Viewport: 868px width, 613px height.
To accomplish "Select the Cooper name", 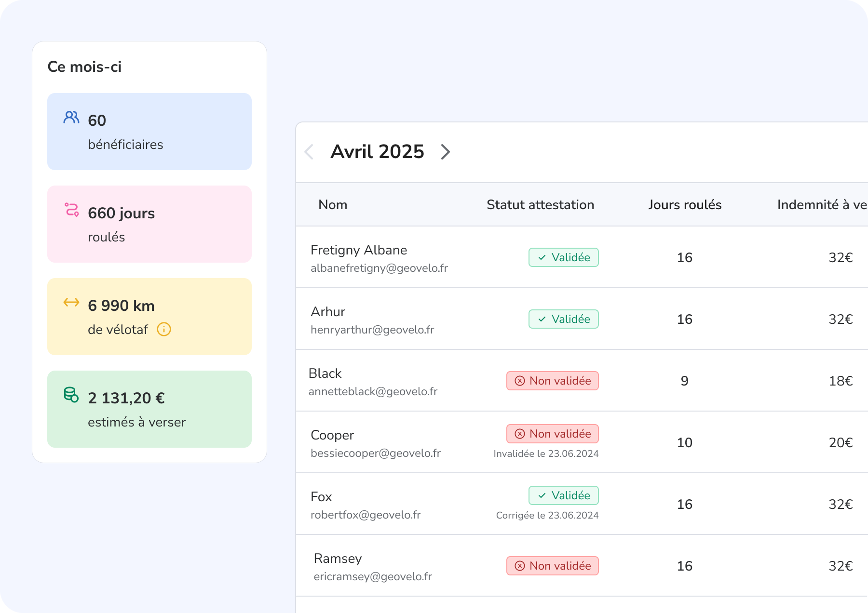I will (332, 435).
